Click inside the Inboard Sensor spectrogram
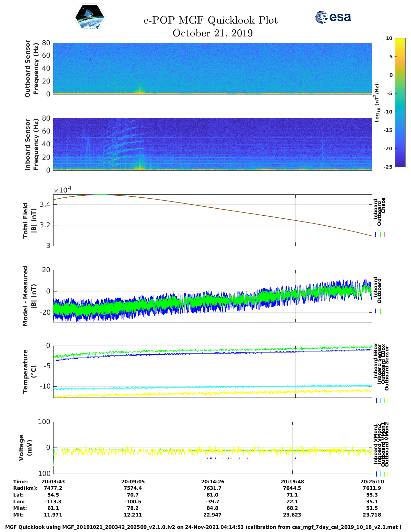Viewport: 411px width, 532px height. pos(212,144)
